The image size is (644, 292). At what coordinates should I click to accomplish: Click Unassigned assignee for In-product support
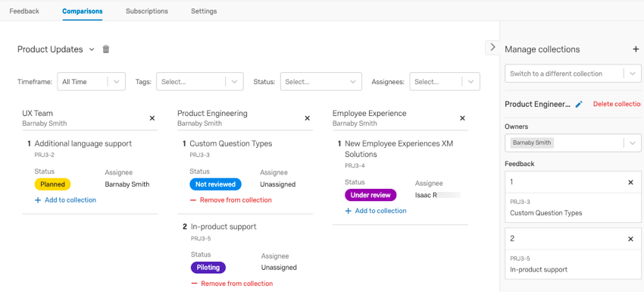click(279, 268)
